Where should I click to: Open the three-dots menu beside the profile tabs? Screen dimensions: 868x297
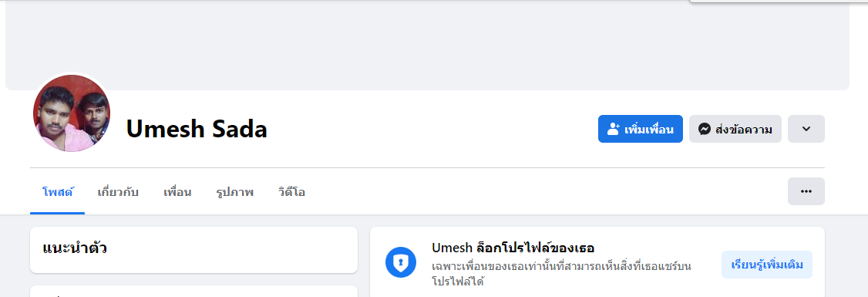point(806,191)
